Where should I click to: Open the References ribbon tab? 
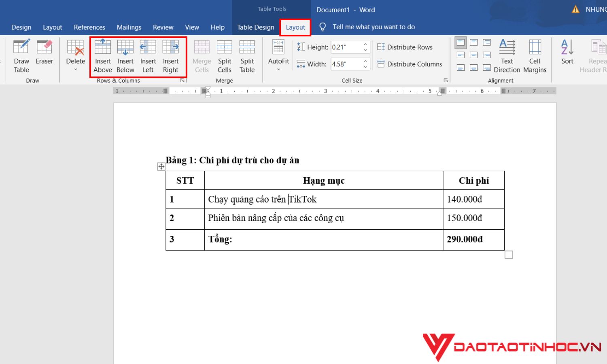tap(89, 27)
